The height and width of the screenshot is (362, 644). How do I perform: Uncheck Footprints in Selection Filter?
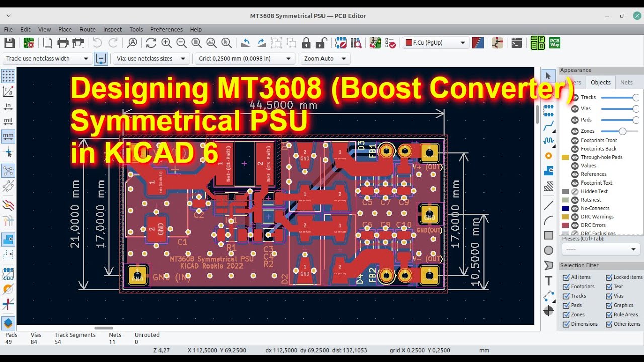tap(566, 287)
